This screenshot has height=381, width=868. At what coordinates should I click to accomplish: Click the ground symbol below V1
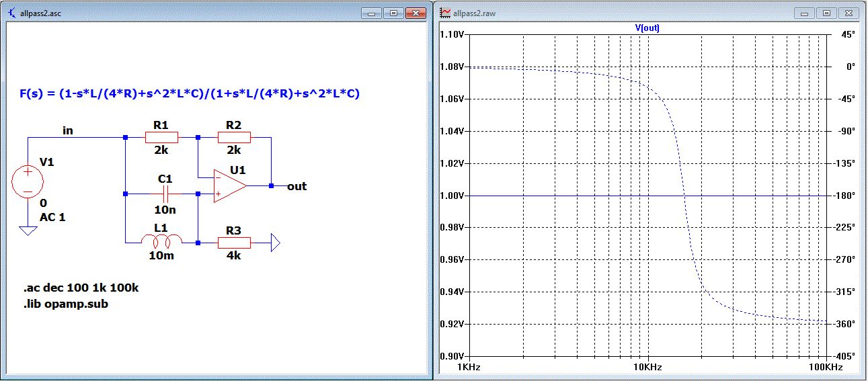[28, 230]
